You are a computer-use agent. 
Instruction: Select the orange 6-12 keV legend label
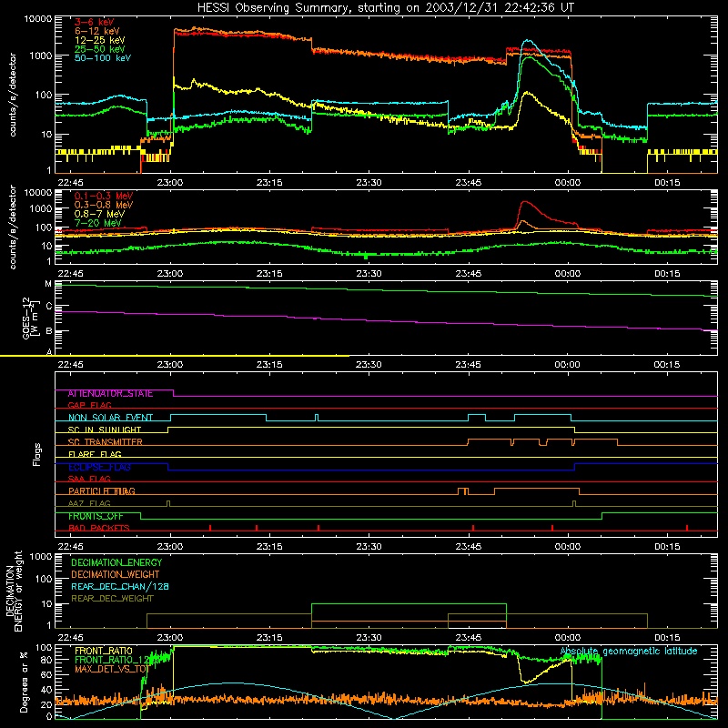pyautogui.click(x=97, y=31)
